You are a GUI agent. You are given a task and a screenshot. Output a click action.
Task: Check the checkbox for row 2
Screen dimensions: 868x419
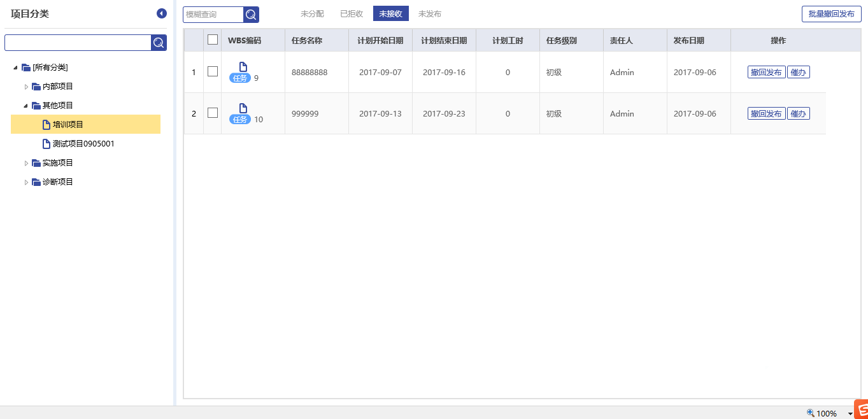click(213, 113)
